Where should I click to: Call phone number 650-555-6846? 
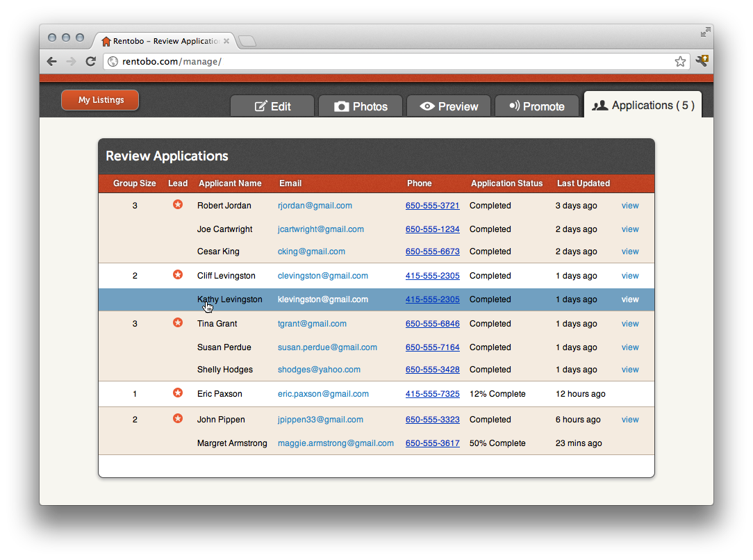point(432,324)
